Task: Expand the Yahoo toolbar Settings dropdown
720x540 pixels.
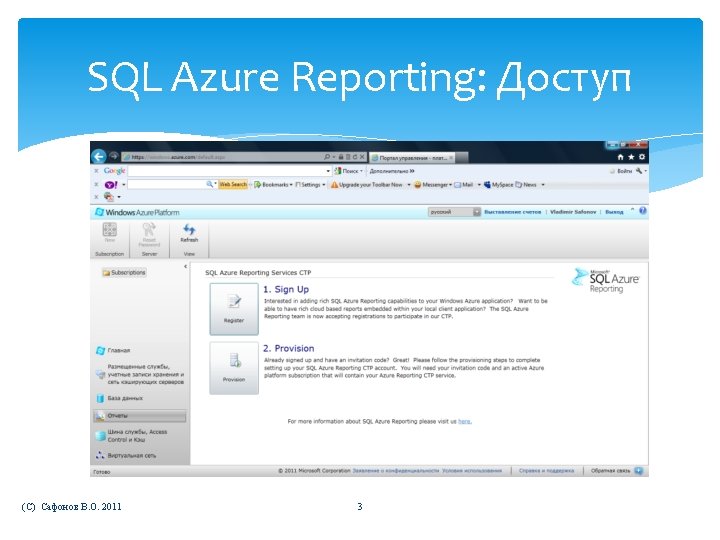Action: 324,185
